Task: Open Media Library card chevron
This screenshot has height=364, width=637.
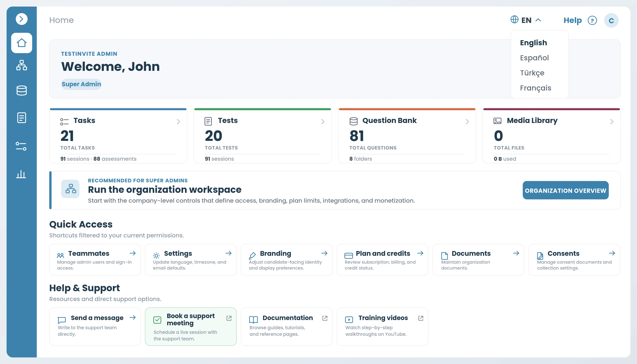Action: click(612, 122)
